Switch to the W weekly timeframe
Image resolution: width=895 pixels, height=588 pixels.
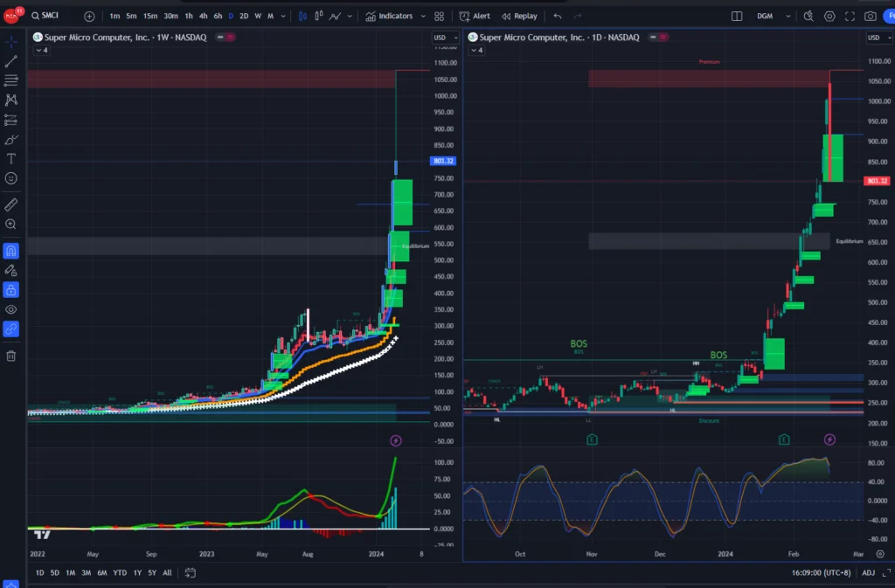(x=258, y=16)
